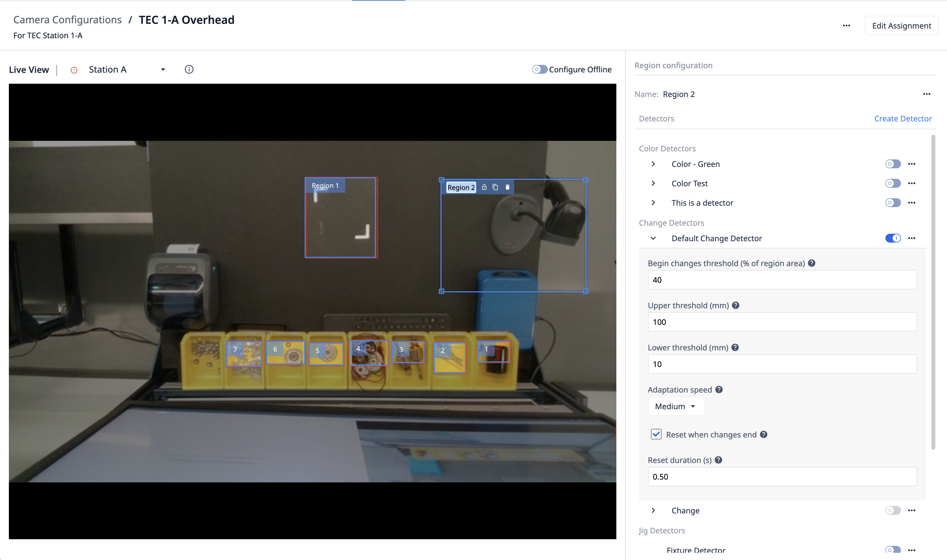
Task: Click the lock icon on Region 2
Action: point(484,187)
